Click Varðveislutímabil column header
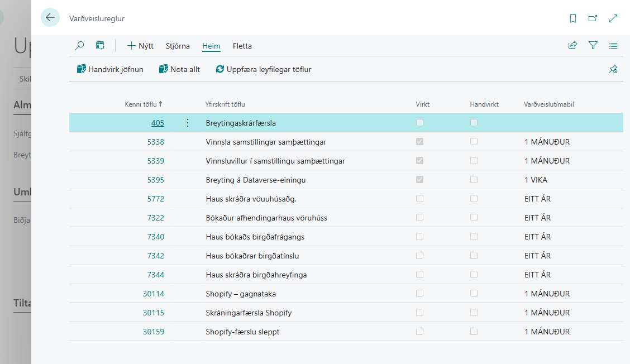 coord(549,104)
